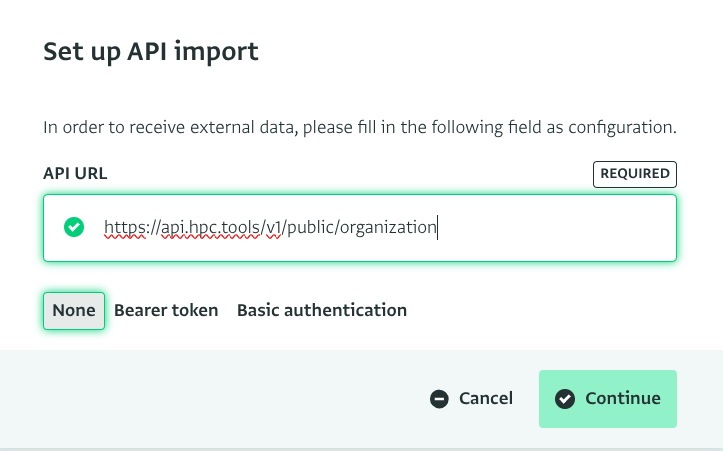Viewport: 723px width, 451px height.
Task: Click the REQUIRED badge
Action: [x=634, y=174]
